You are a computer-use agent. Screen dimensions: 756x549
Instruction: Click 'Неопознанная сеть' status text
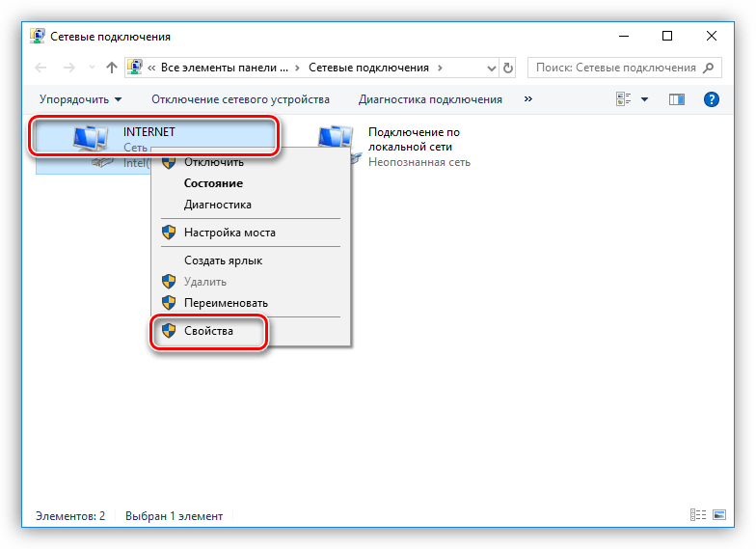pos(418,162)
